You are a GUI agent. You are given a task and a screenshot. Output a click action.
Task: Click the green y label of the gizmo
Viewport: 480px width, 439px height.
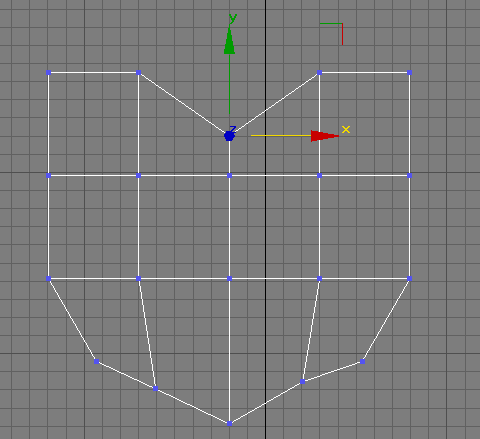pyautogui.click(x=233, y=19)
